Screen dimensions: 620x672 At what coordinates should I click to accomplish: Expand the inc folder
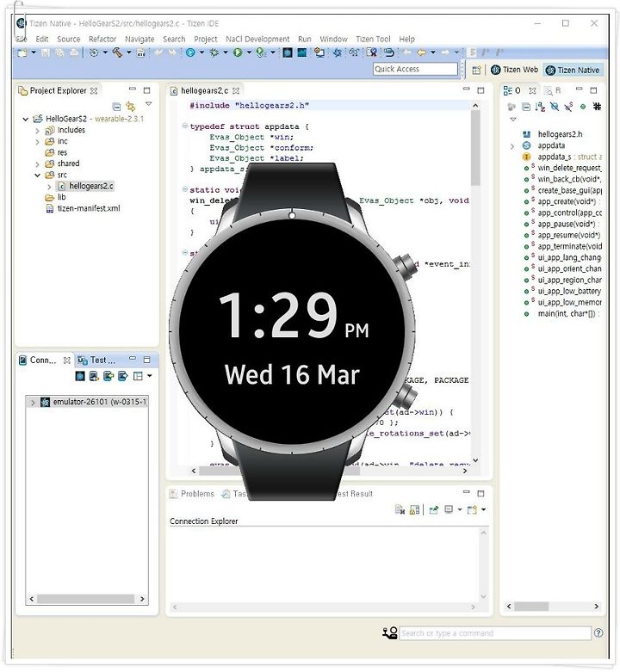(x=37, y=142)
